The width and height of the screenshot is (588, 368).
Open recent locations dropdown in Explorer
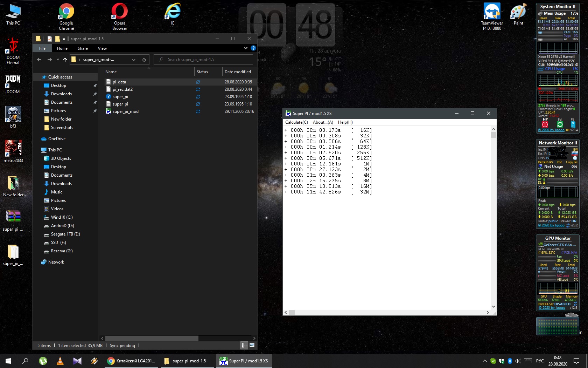point(58,60)
